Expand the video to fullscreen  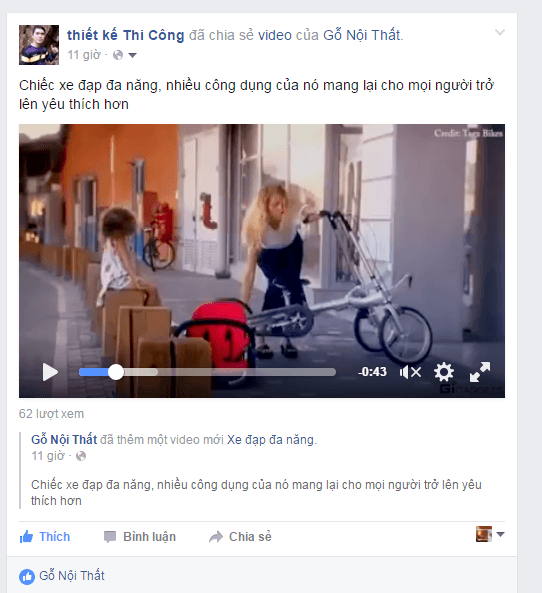click(x=480, y=372)
